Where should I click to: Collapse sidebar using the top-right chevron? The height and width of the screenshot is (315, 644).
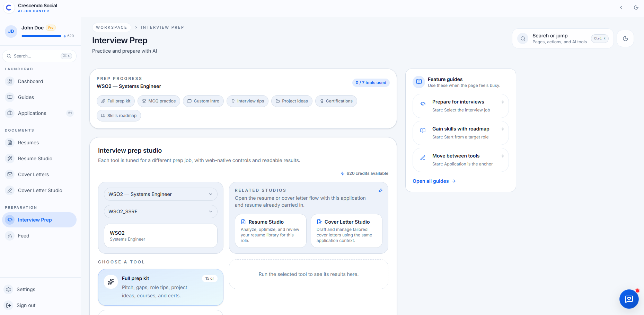click(621, 8)
